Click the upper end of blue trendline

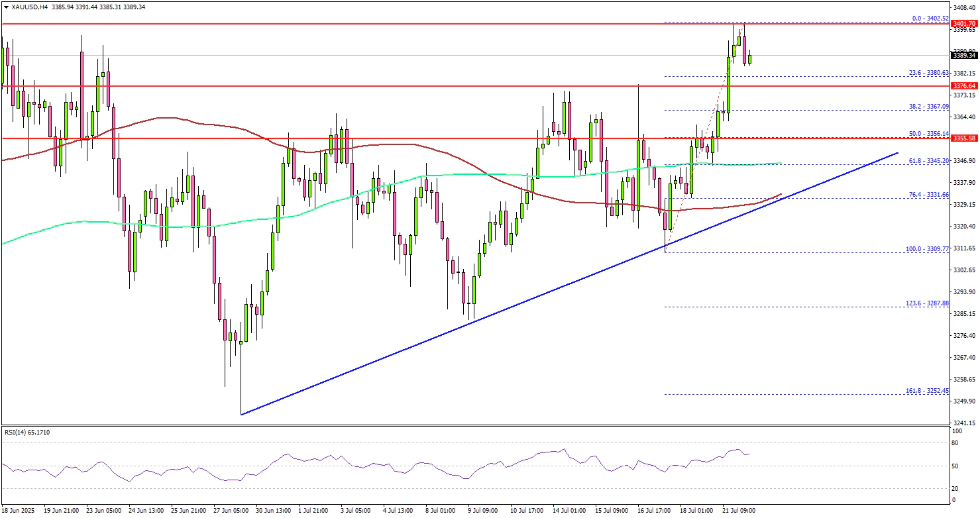(898, 153)
